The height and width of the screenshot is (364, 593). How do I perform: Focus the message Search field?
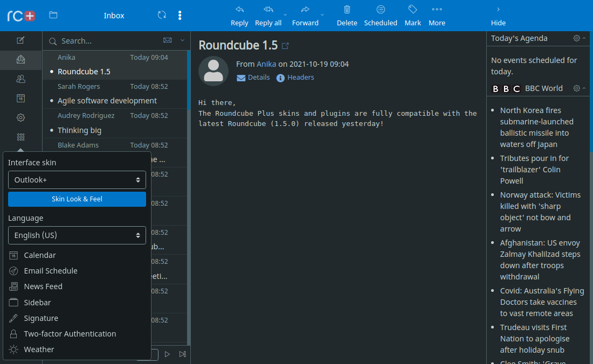point(109,41)
